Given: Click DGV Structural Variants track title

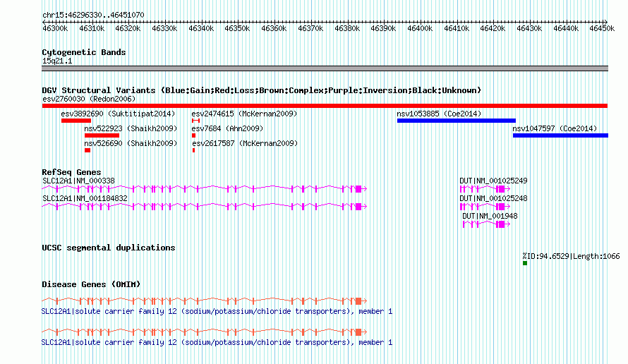Looking at the screenshot, I should pos(262,90).
